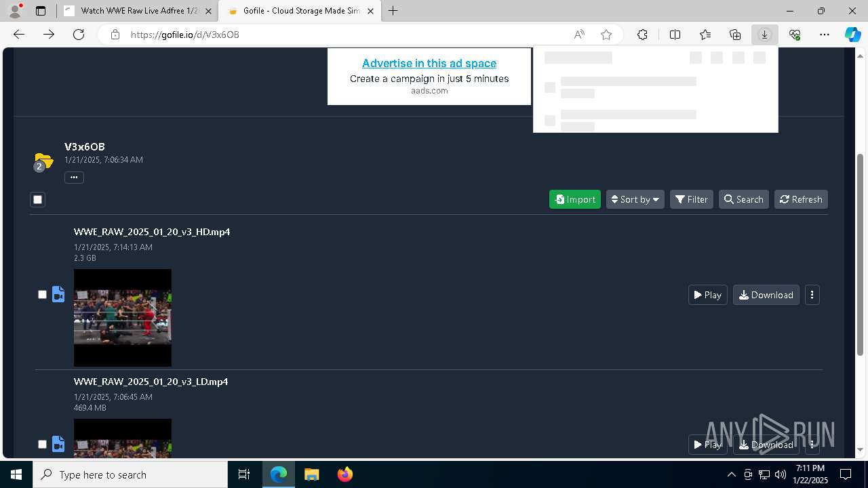This screenshot has width=868, height=488.
Task: Switch to Watch WWE Raw Live tab
Action: tap(138, 11)
